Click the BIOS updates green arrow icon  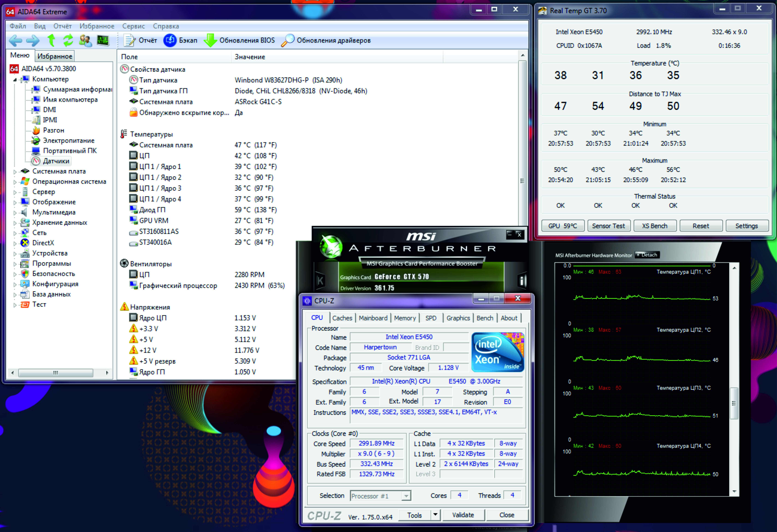[x=210, y=40]
